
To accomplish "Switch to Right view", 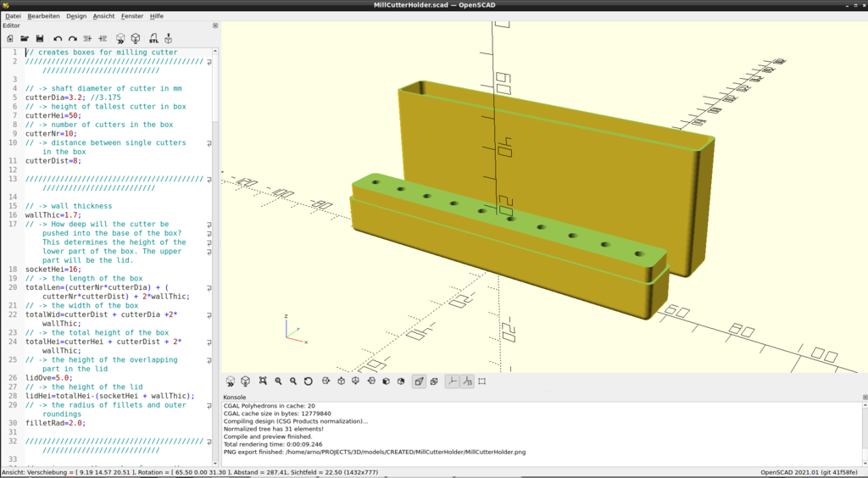I will pyautogui.click(x=326, y=381).
